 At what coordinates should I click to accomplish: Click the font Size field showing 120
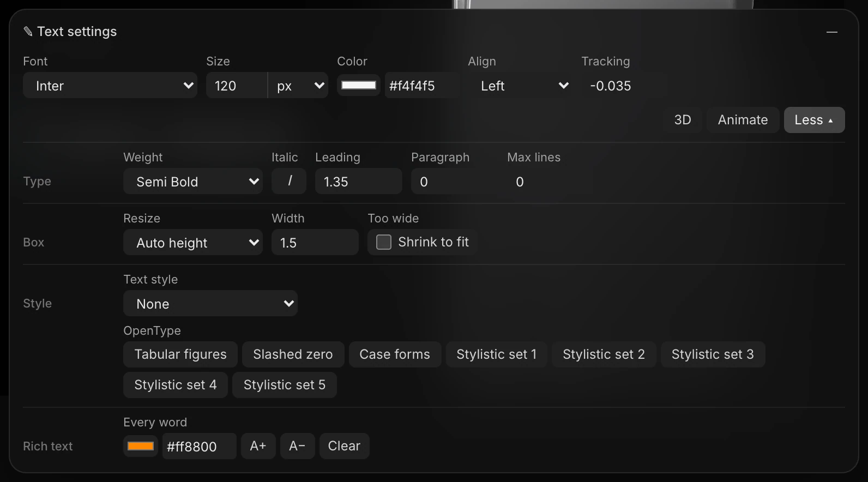pos(237,85)
